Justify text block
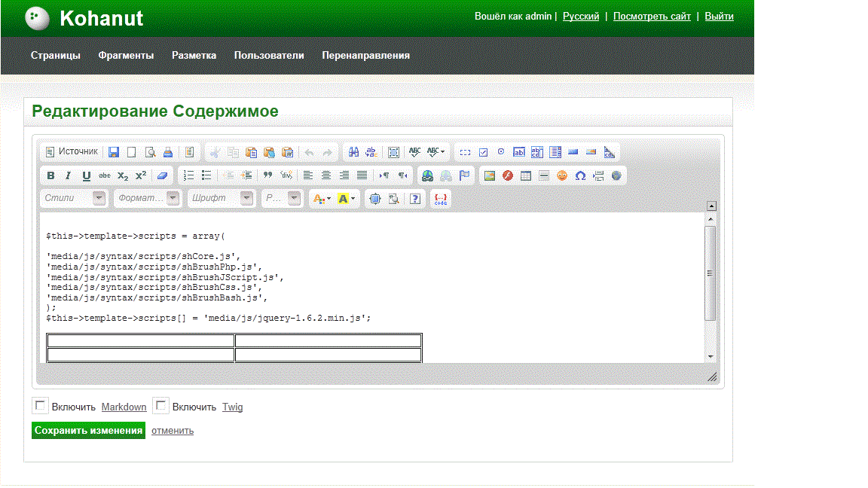Screen dimensions: 868x488 pyautogui.click(x=362, y=175)
